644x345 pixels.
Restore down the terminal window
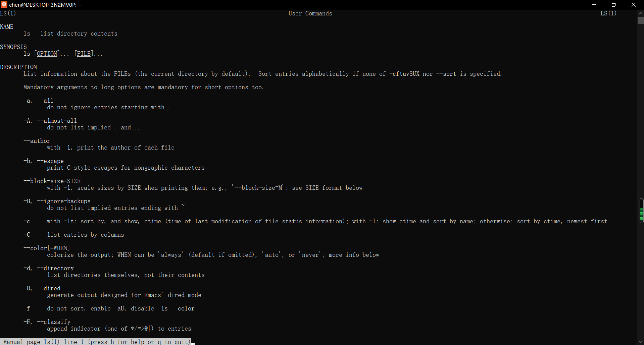click(614, 5)
